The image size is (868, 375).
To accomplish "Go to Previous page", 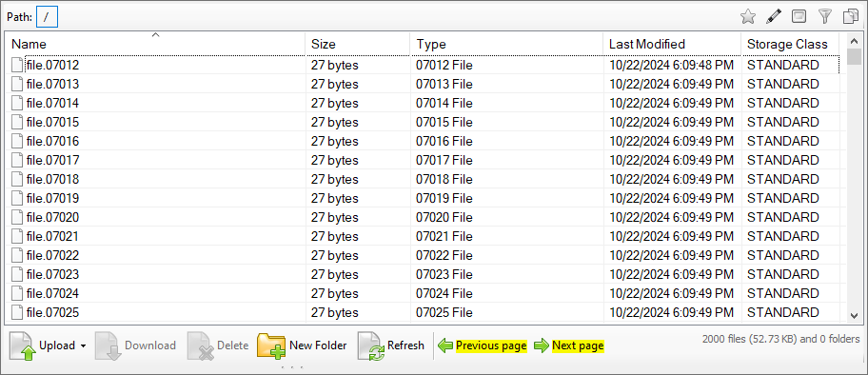I will pyautogui.click(x=483, y=345).
